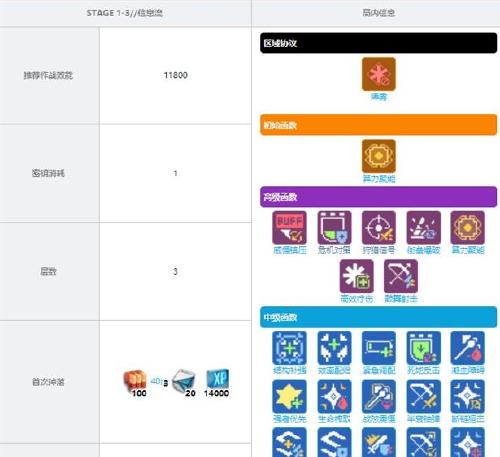This screenshot has height=457, width=500.
Task: Open the 算力聚能 link under orange header
Action: (379, 179)
